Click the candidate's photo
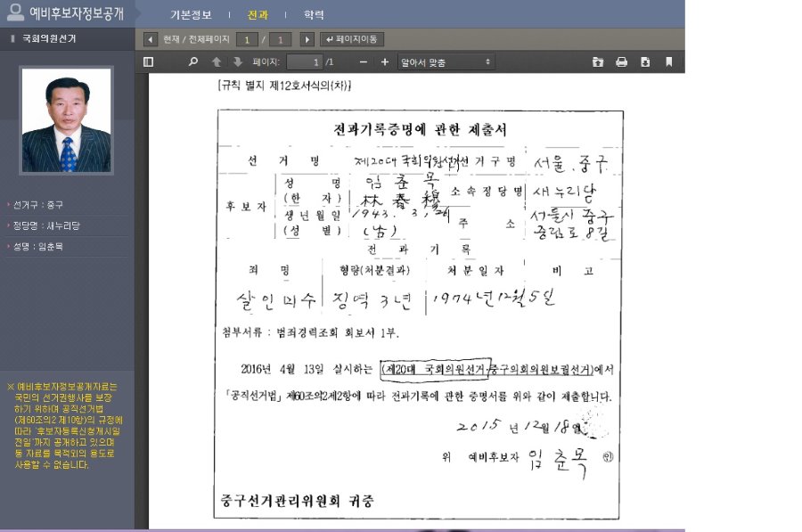This screenshot has width=802, height=532. pos(67,119)
